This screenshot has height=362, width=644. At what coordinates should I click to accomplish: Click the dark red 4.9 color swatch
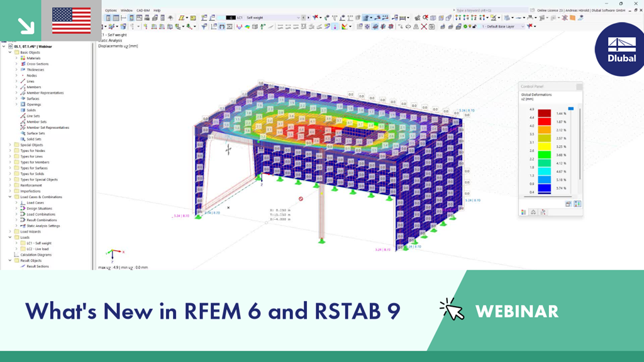(x=544, y=113)
